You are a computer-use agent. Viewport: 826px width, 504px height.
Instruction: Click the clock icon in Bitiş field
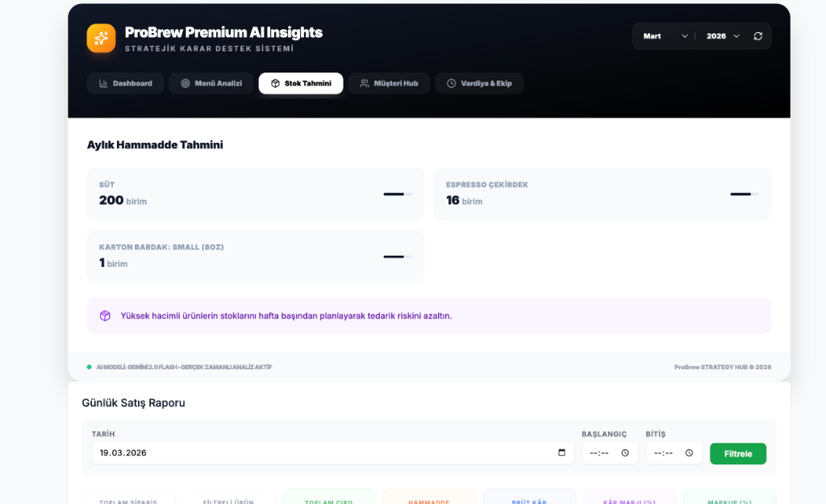pos(689,453)
